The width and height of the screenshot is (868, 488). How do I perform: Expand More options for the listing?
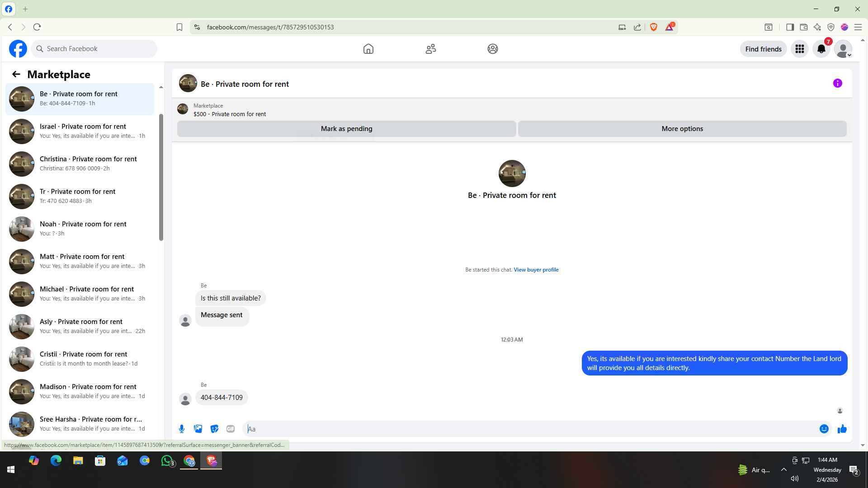coord(682,129)
